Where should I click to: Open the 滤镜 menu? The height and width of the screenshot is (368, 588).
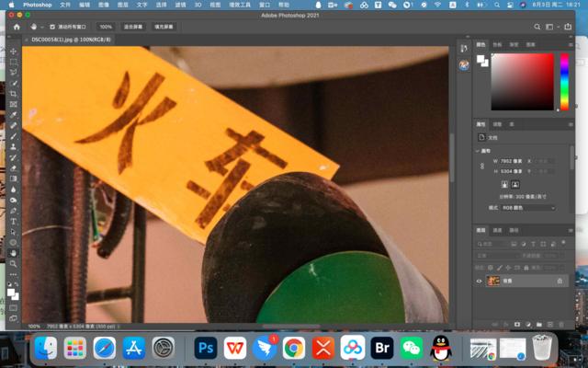[x=180, y=5]
